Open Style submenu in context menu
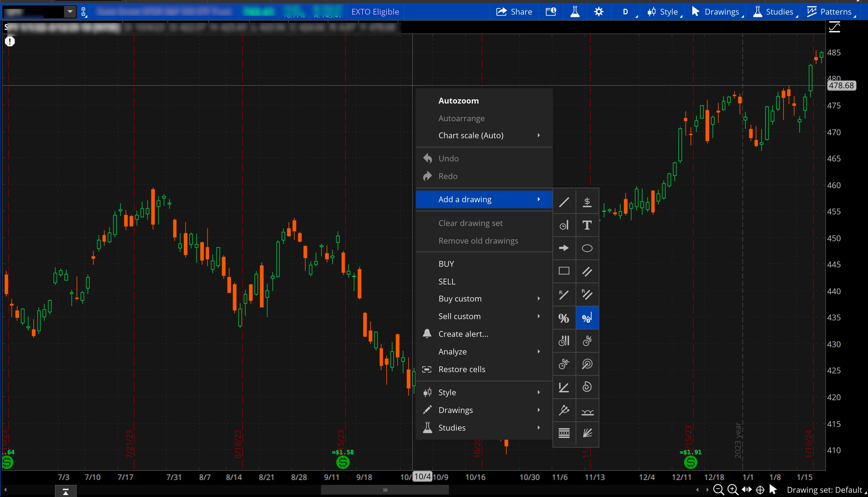Image resolution: width=868 pixels, height=497 pixels. point(484,393)
